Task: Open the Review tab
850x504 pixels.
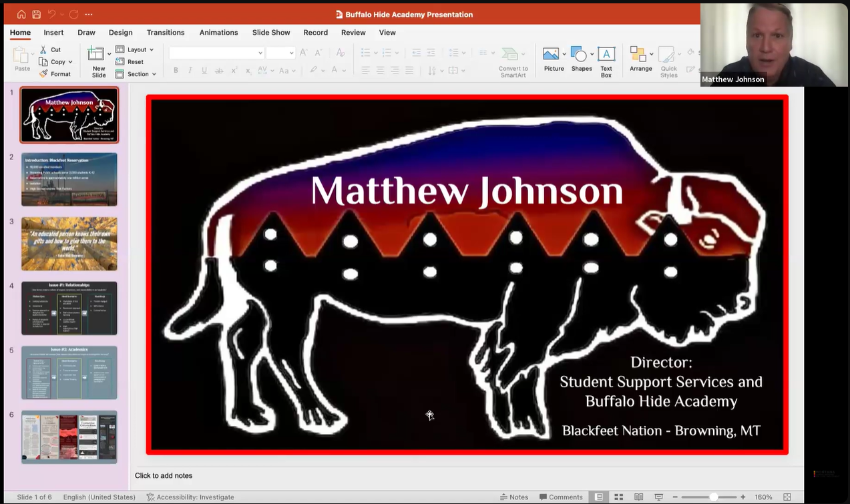Action: 353,33
